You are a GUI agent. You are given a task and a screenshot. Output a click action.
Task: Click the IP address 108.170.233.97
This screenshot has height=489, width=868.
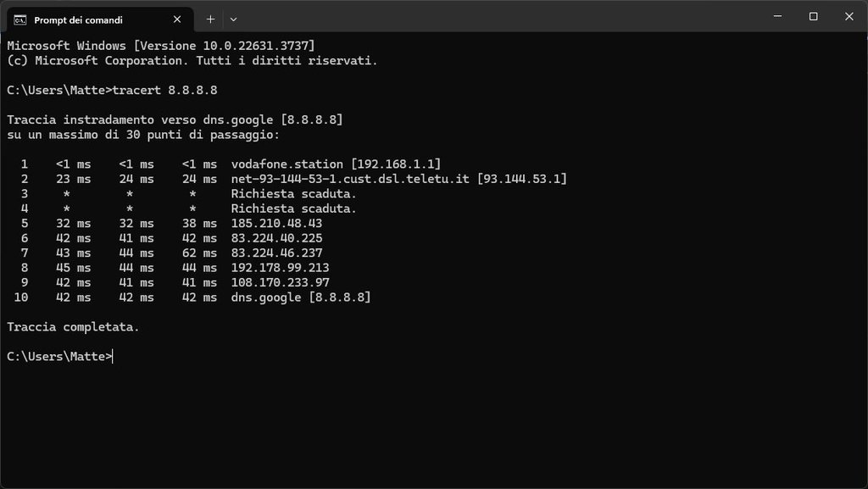280,283
